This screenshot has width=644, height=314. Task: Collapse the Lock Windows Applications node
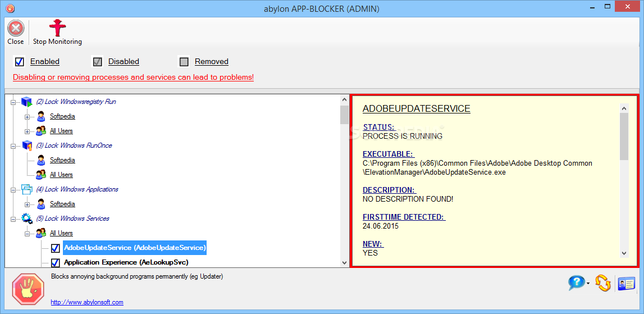coord(13,190)
